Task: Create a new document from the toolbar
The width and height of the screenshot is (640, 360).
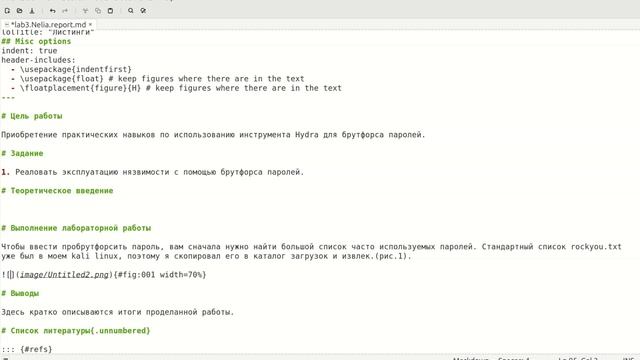Action: coord(7,11)
